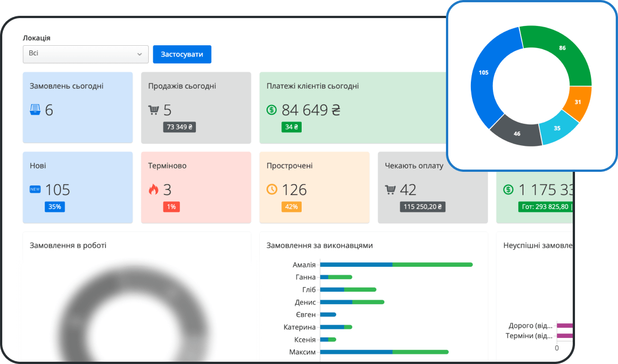Click the dropdown chevron arrow next to Всі
The image size is (618, 364).
139,54
